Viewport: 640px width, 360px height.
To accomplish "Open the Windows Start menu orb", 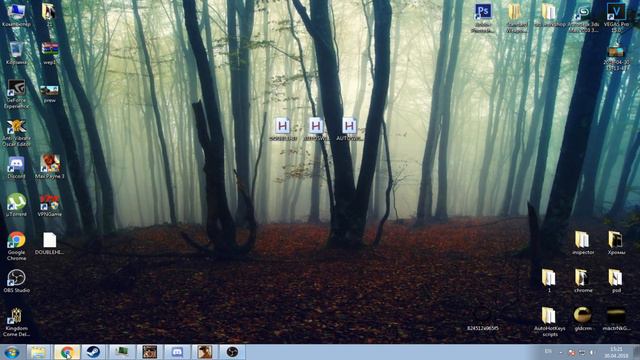I will click(11, 352).
